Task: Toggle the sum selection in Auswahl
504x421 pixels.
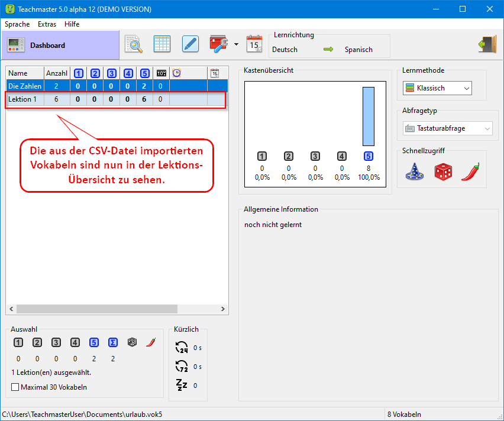Action: pos(113,342)
